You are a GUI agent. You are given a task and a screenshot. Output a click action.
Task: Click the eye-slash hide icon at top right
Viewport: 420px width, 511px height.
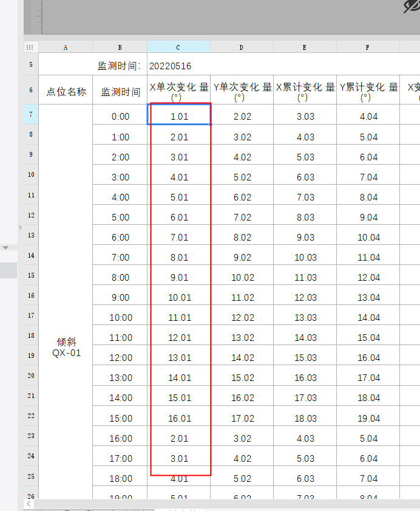point(412,6)
